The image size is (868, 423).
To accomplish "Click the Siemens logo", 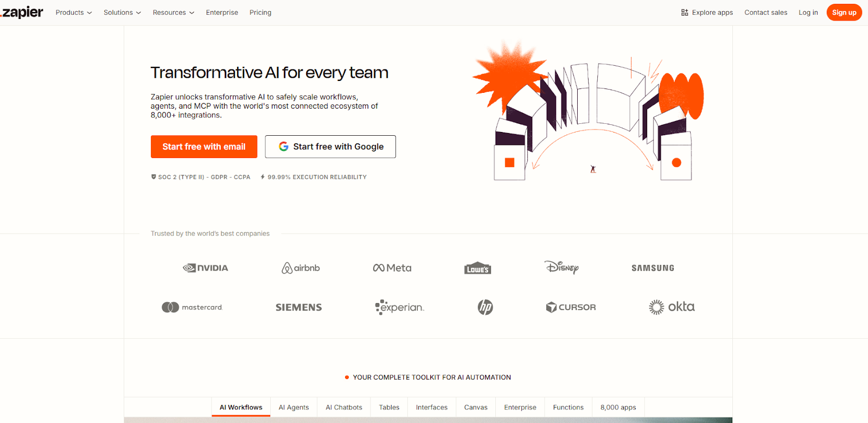I will pyautogui.click(x=299, y=307).
